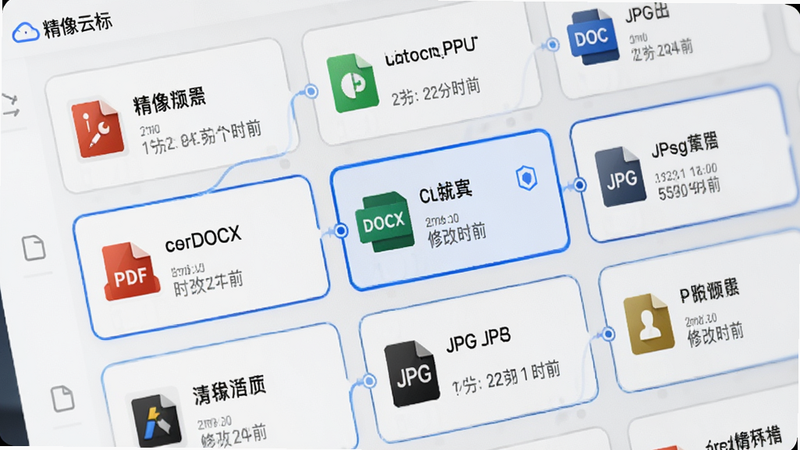Screen dimensions: 800x450
Task: Click the timestamp text on the PPU card
Action: [x=436, y=92]
